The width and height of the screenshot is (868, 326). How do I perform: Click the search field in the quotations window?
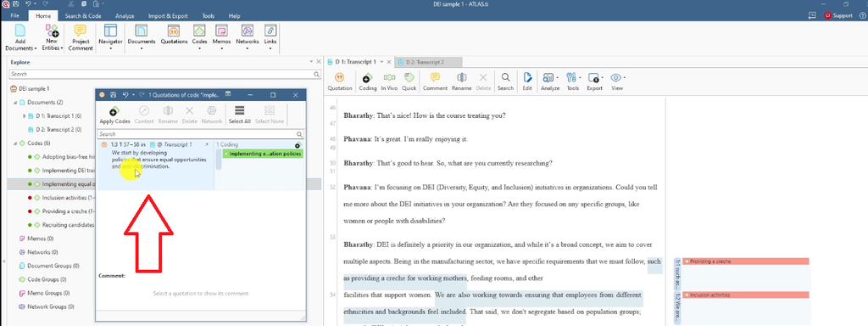point(201,134)
